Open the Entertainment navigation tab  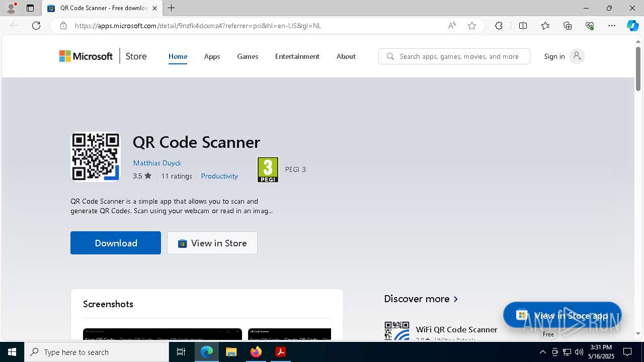[x=297, y=56]
